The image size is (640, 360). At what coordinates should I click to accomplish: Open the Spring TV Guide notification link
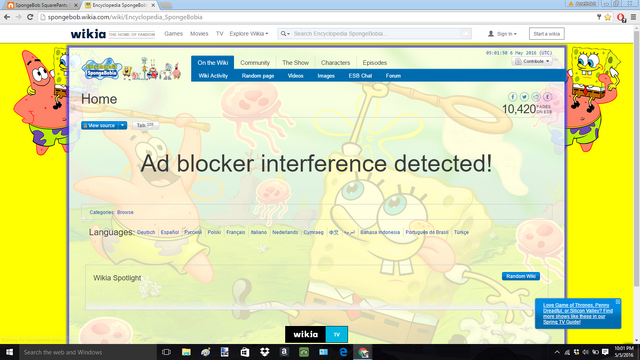pos(578,313)
